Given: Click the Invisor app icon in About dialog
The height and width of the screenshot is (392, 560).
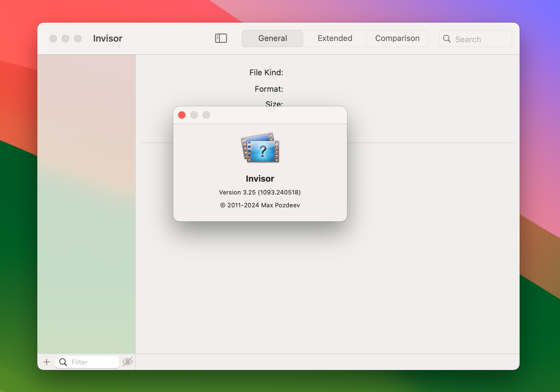Looking at the screenshot, I should (x=260, y=147).
